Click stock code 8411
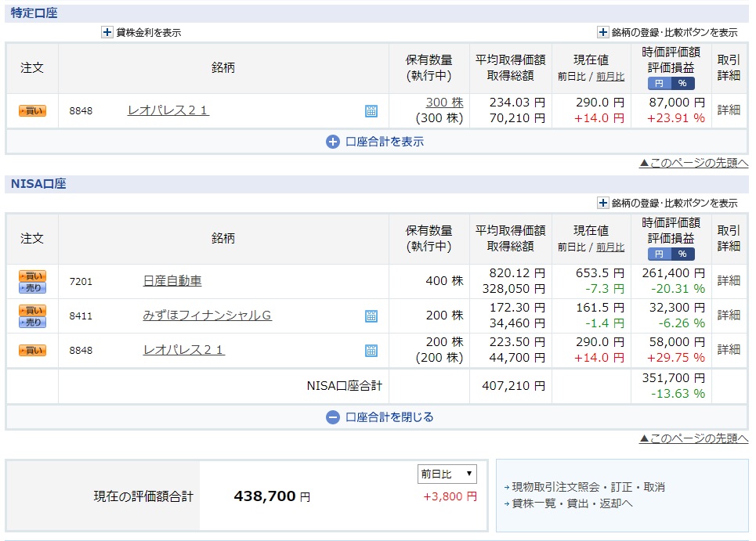This screenshot has width=756, height=541. (81, 316)
